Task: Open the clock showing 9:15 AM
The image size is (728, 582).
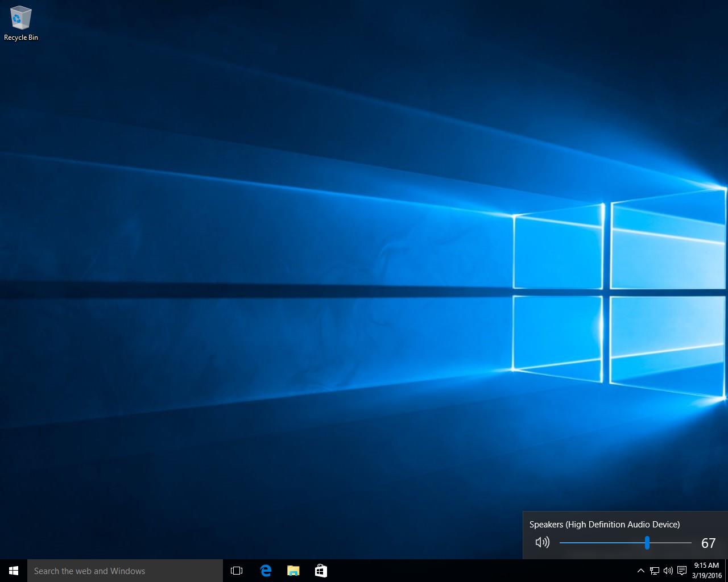Action: click(707, 571)
